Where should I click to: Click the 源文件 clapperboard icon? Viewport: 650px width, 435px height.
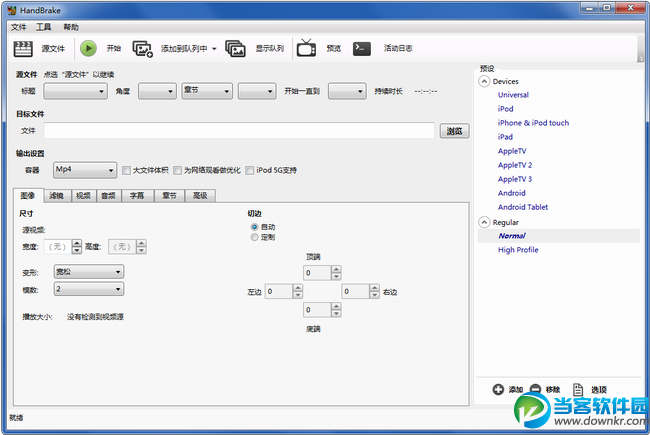click(23, 49)
